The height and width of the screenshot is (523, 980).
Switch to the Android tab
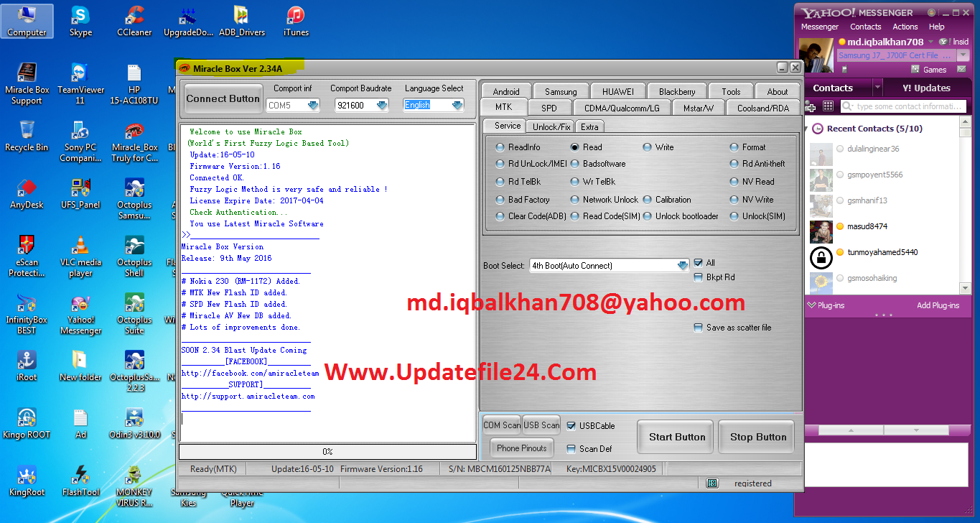pos(506,92)
